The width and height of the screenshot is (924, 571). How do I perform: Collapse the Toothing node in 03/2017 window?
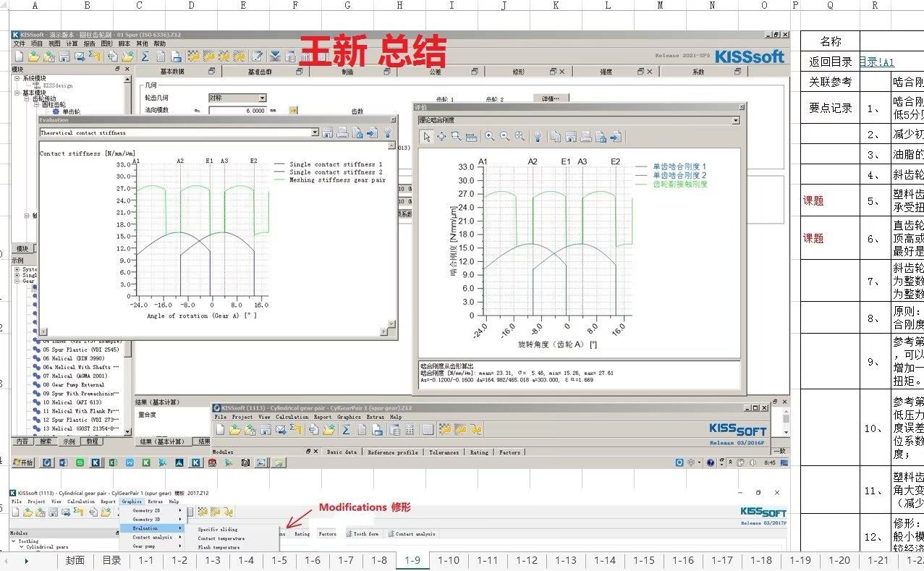(14, 541)
